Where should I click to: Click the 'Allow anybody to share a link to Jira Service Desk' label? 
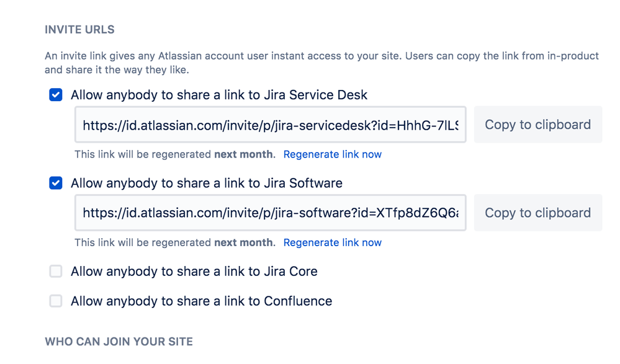pyautogui.click(x=219, y=95)
